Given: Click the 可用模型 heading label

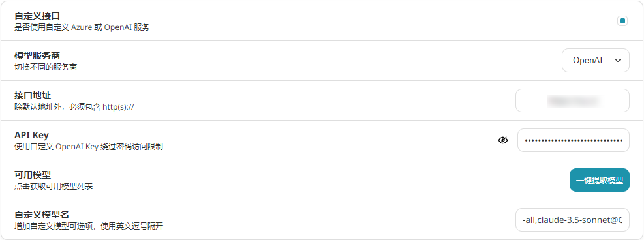Looking at the screenshot, I should [33, 175].
